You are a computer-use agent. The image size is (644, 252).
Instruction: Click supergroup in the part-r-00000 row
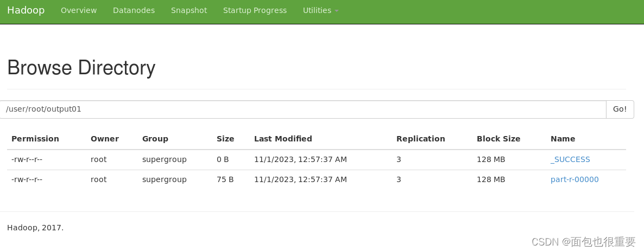165,180
